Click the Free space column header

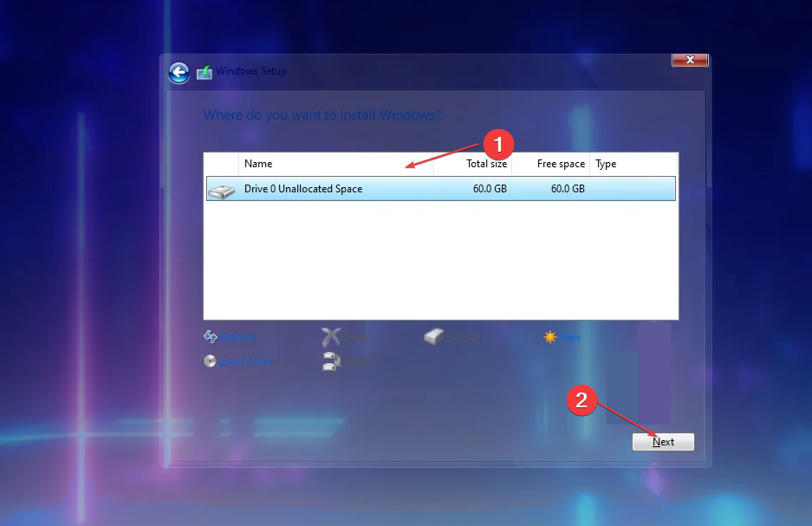(560, 163)
